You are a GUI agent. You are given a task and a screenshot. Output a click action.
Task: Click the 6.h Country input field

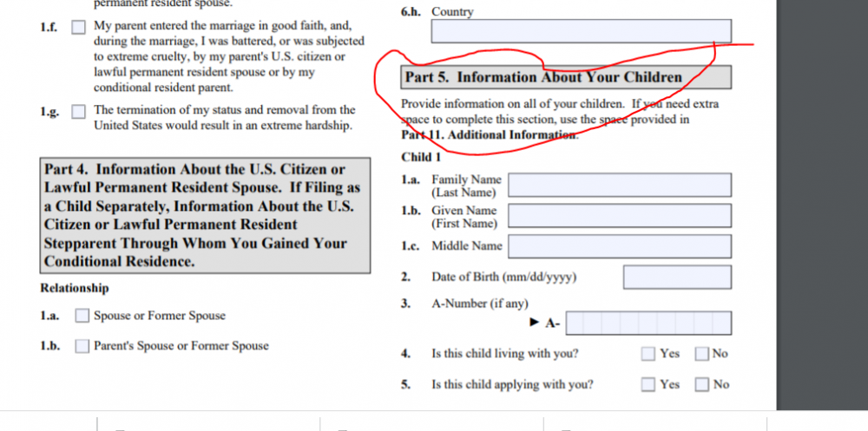tap(581, 31)
